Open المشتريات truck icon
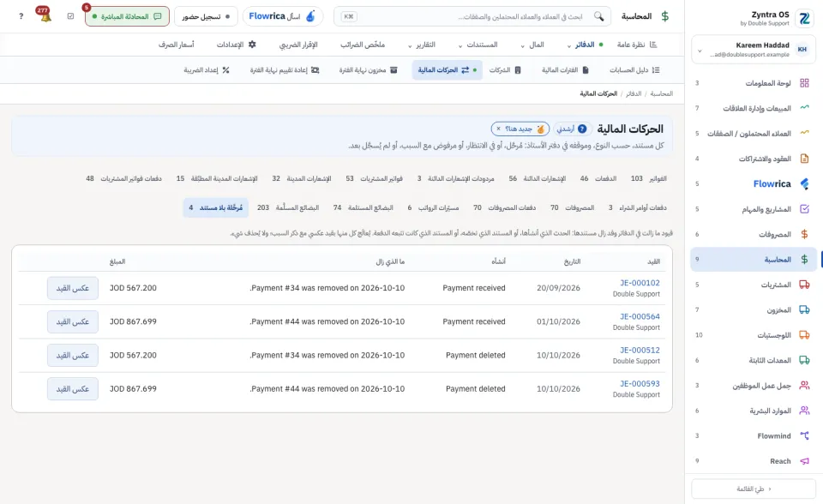This screenshot has height=504, width=823. (x=804, y=285)
